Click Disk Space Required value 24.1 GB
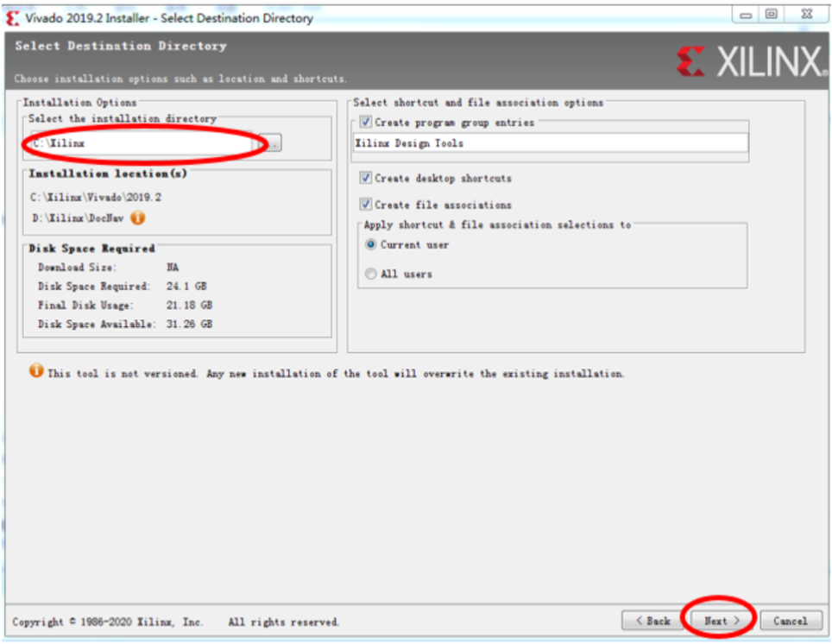832x644 pixels. [186, 286]
